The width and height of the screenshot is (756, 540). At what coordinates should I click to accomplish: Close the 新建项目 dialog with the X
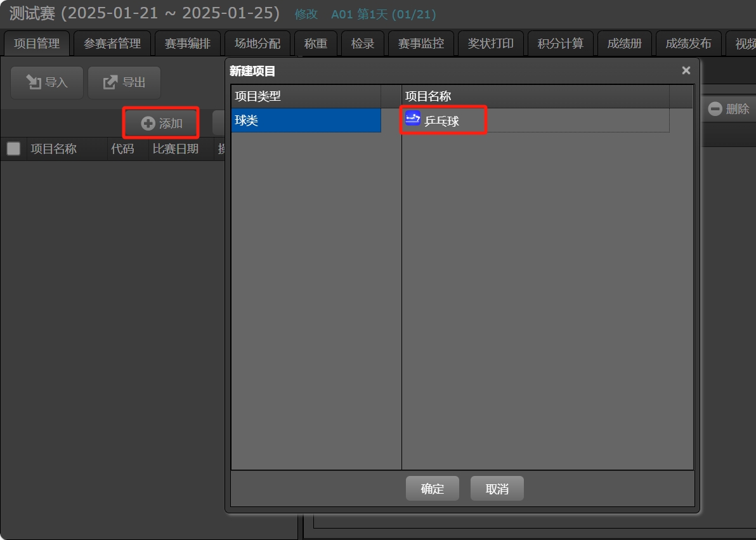686,70
